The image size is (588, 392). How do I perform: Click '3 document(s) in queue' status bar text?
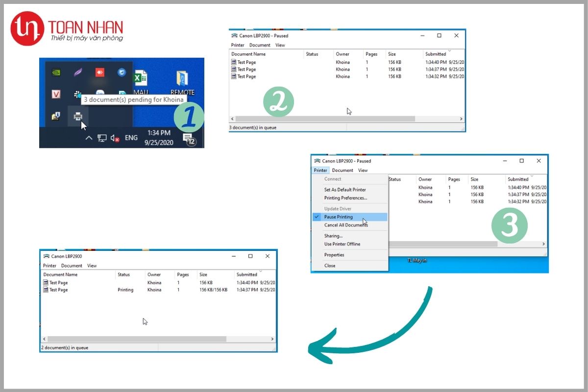point(253,127)
